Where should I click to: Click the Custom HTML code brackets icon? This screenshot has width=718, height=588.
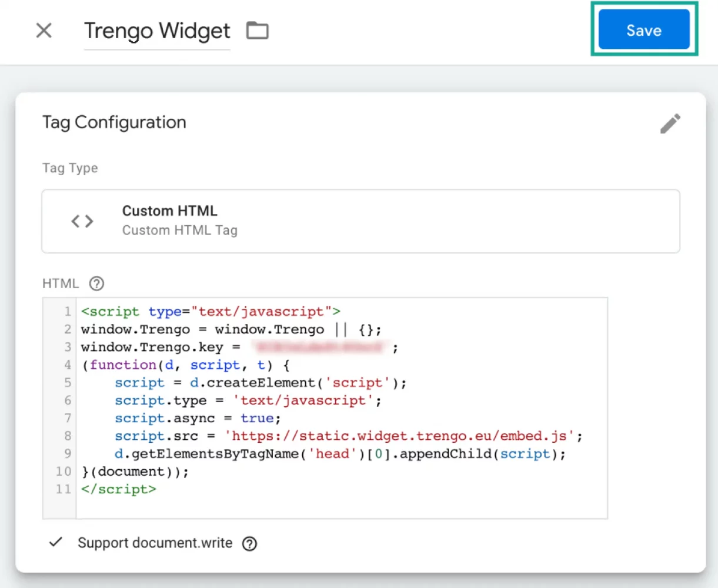pos(82,221)
